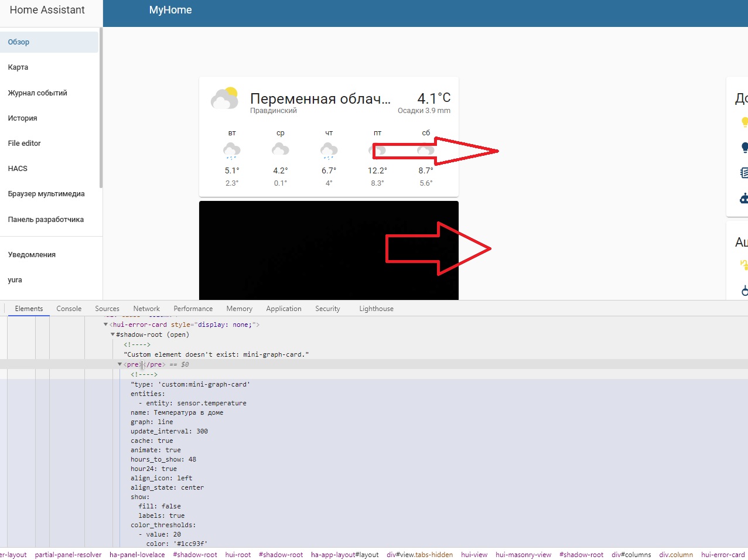Open the Console devtools tab
748x560 pixels.
tap(69, 309)
